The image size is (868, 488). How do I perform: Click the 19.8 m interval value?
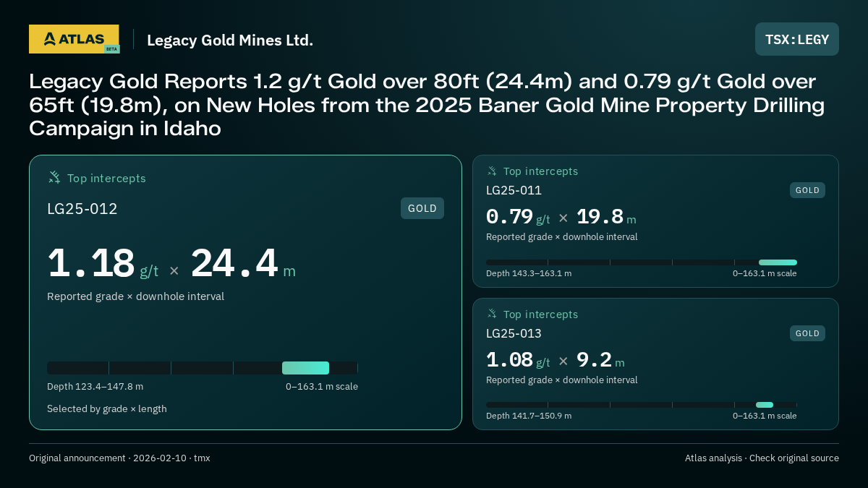click(606, 217)
